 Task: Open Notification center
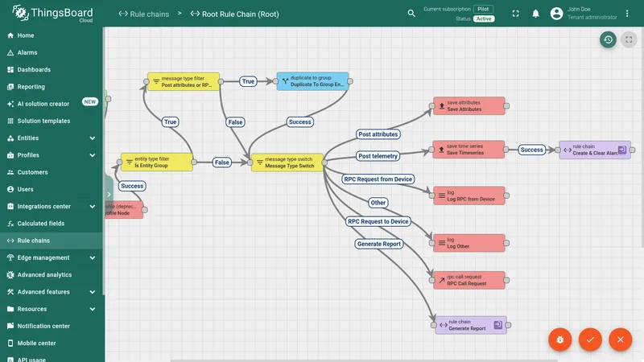(52, 327)
